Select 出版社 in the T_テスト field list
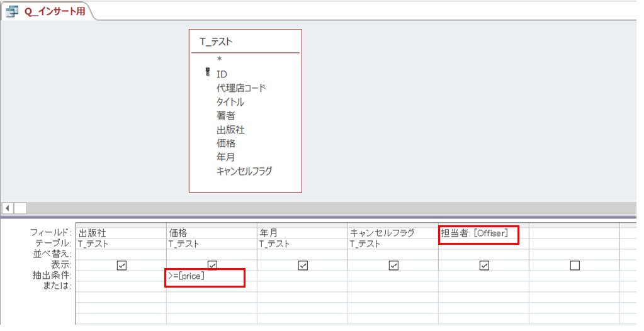This screenshot has height=331, width=644. point(230,130)
